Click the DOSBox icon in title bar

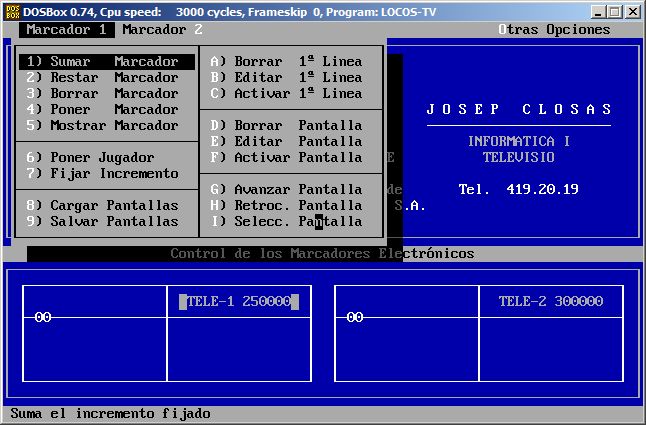click(x=11, y=10)
